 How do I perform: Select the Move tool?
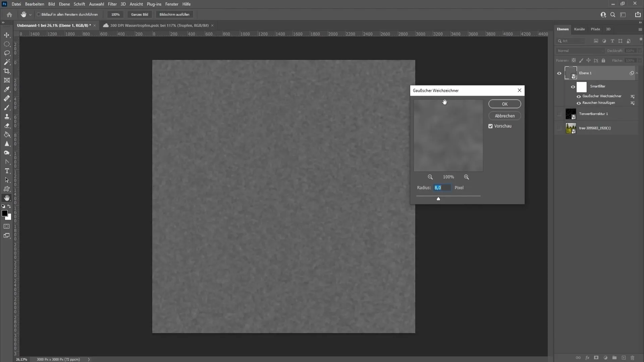(x=7, y=35)
